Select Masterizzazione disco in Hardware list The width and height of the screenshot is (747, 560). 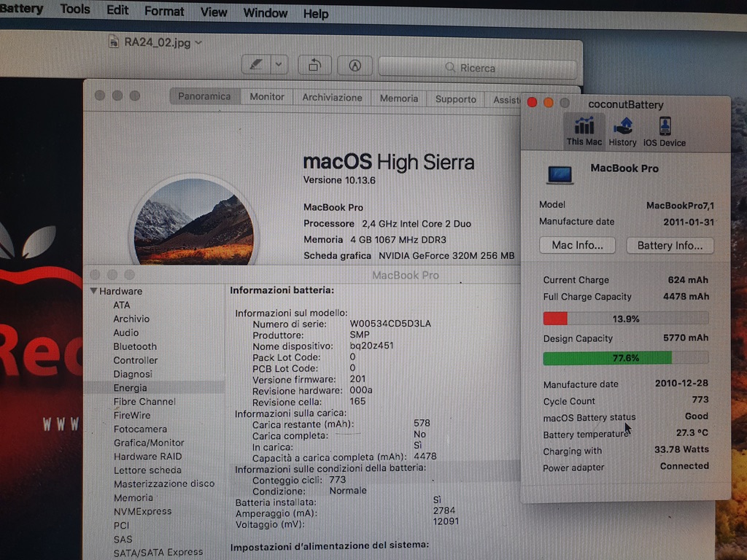[x=164, y=483]
